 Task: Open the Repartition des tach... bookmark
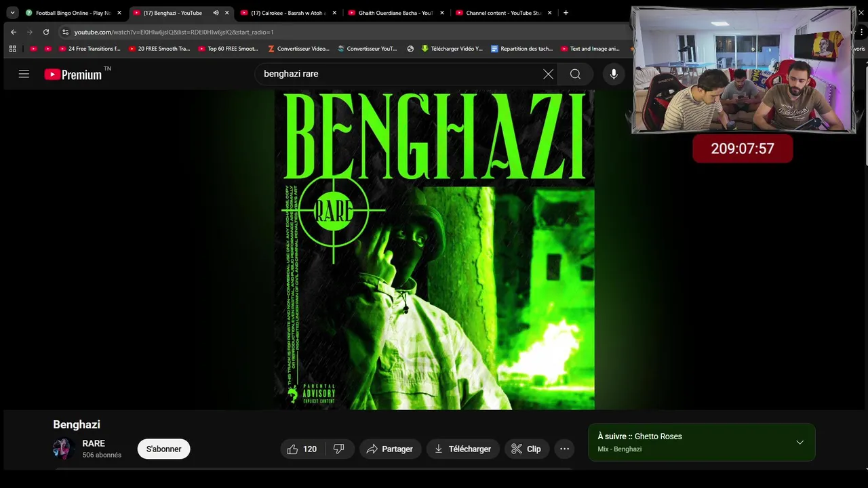[x=521, y=49]
